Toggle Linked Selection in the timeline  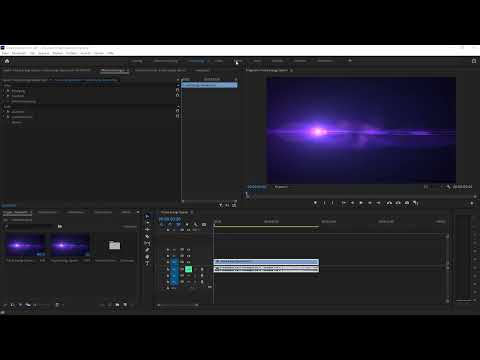(x=178, y=225)
